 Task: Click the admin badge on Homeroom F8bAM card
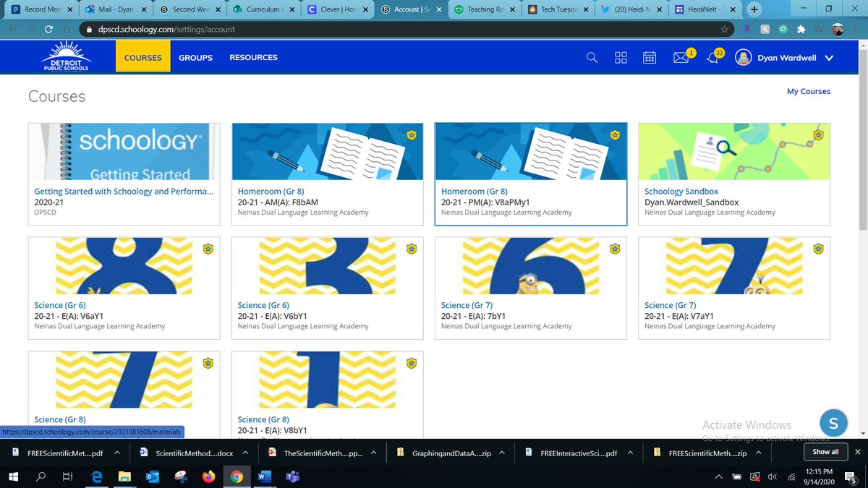click(x=412, y=134)
